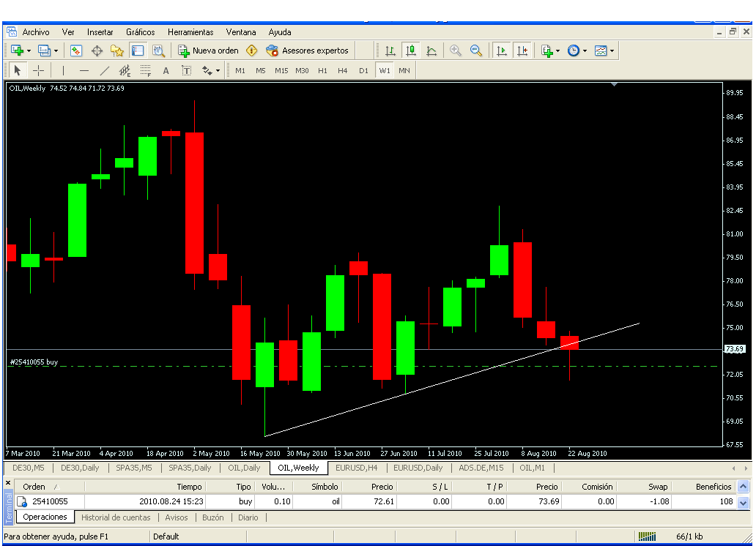This screenshot has height=546, width=756.
Task: Open the Indicators dropdown arrow
Action: pyautogui.click(x=557, y=51)
